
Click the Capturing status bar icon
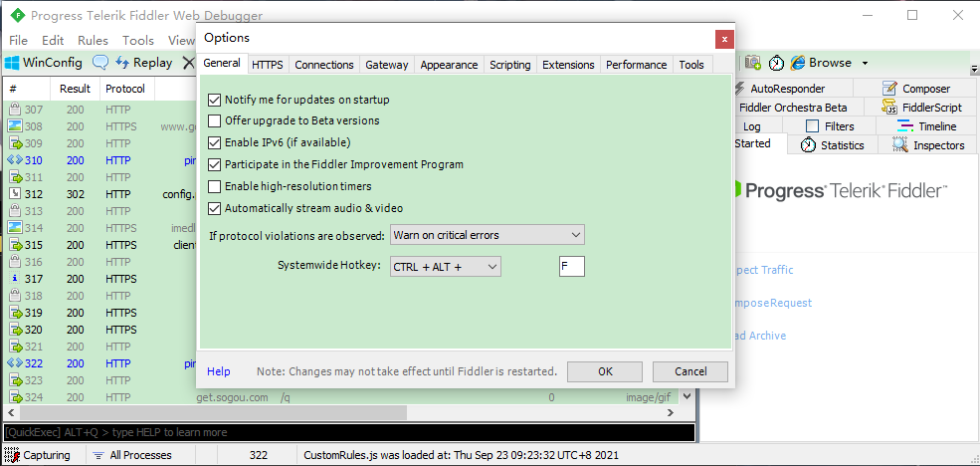tap(12, 455)
